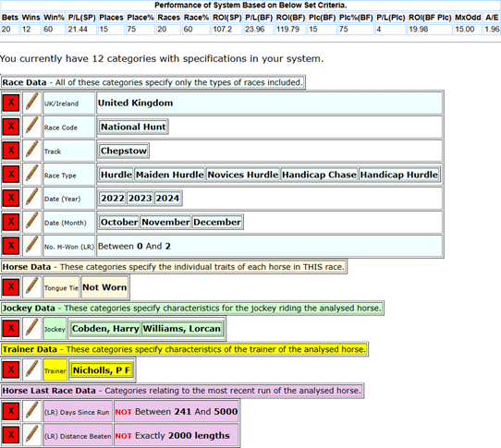This screenshot has width=501, height=448.
Task: Edit the Race Type criteria pencil icon
Action: tap(32, 175)
